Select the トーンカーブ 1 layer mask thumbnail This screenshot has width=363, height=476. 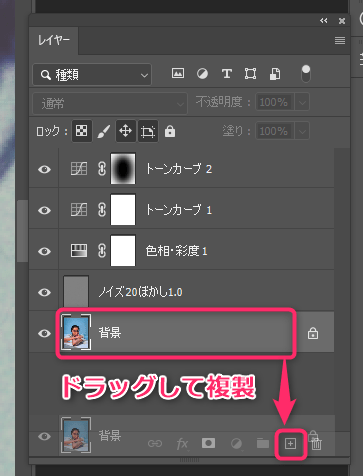(123, 210)
